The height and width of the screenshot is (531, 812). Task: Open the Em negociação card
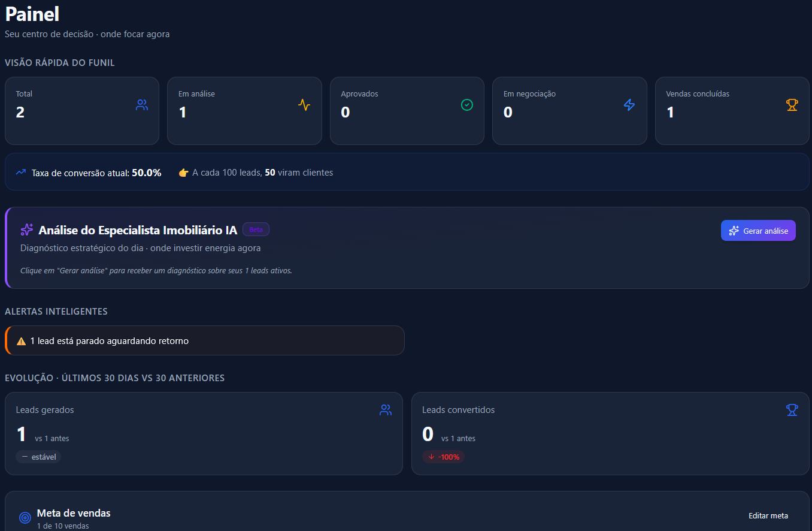point(569,111)
